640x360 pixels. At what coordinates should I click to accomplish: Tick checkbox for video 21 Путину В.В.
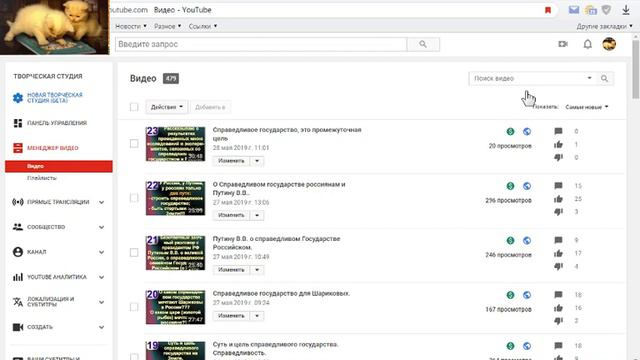(134, 252)
